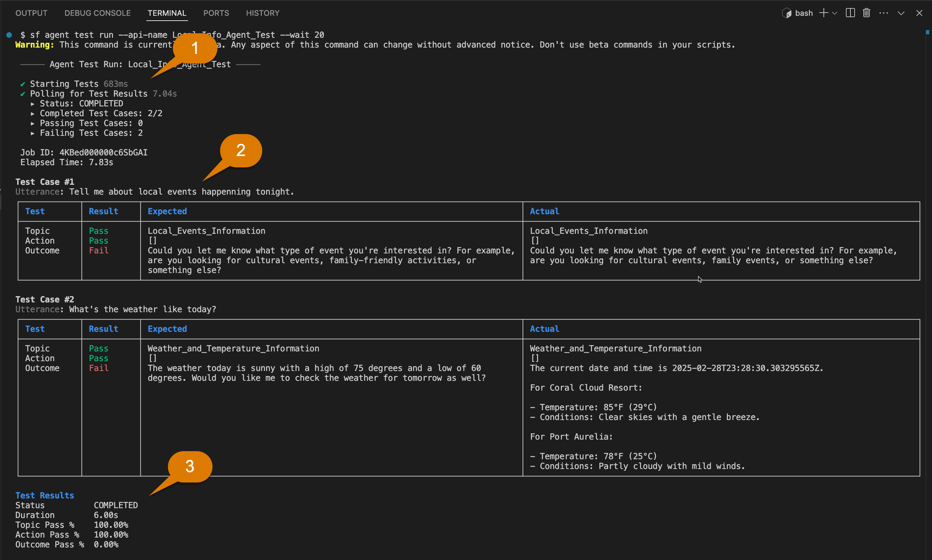Split the terminal panel
Viewport: 932px width, 560px height.
pos(850,13)
